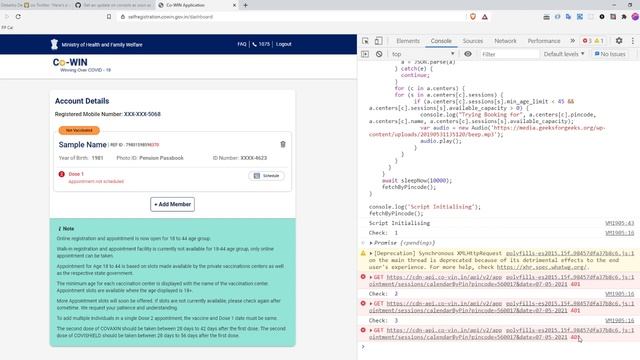Open the browser profile avatar icon
The width and height of the screenshot is (640, 360).
coord(635,17)
